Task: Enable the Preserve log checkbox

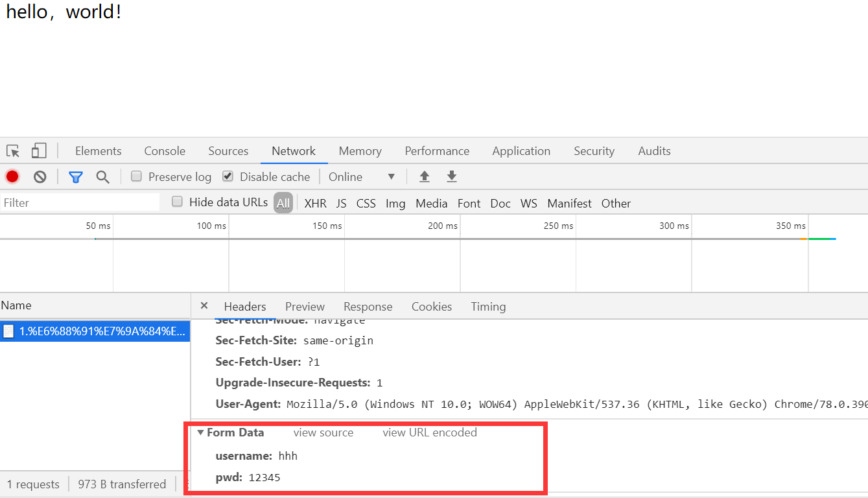Action: 136,176
